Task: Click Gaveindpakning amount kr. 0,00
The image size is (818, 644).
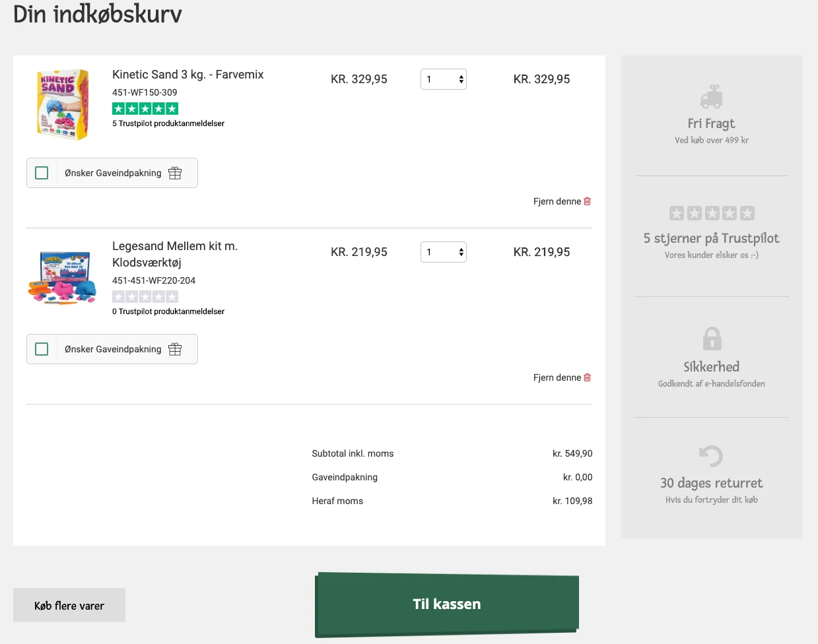Action: click(578, 477)
